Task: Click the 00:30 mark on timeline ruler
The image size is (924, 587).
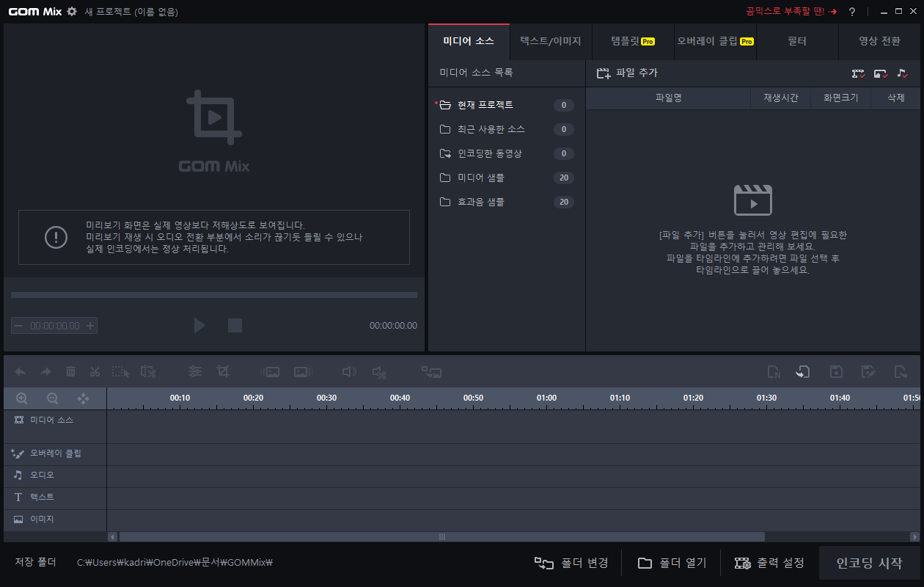Action: coord(326,398)
